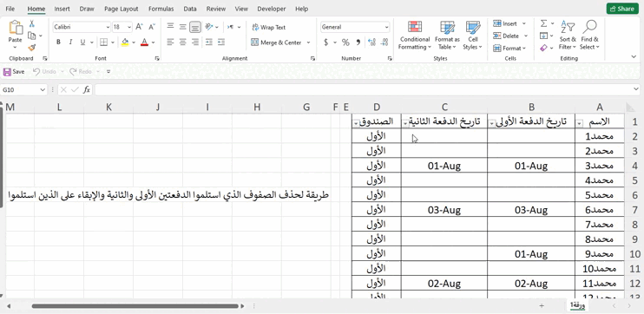Screen dimensions: 644x314
Task: Open the Page Layout tab
Action: pos(122,9)
